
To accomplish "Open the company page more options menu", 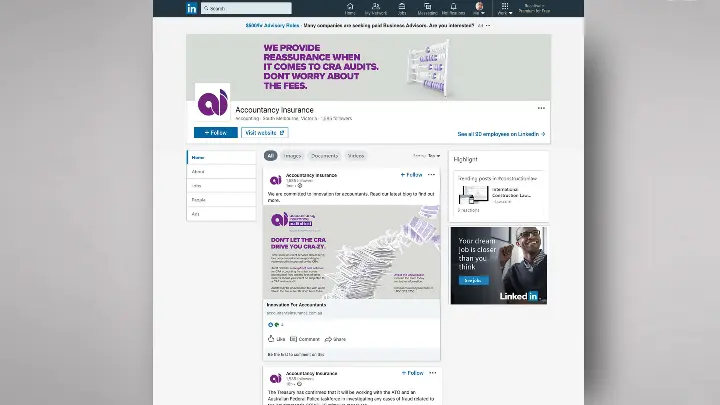I will click(x=541, y=108).
